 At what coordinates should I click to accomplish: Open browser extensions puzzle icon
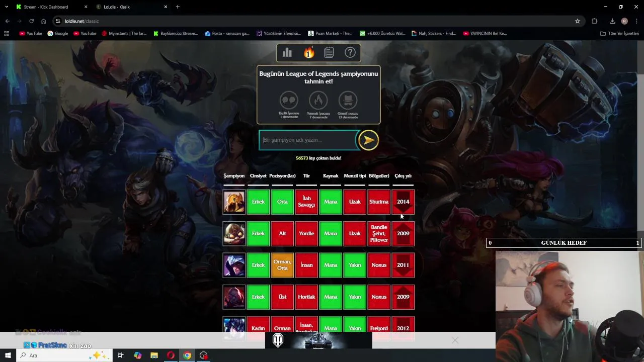point(595,21)
